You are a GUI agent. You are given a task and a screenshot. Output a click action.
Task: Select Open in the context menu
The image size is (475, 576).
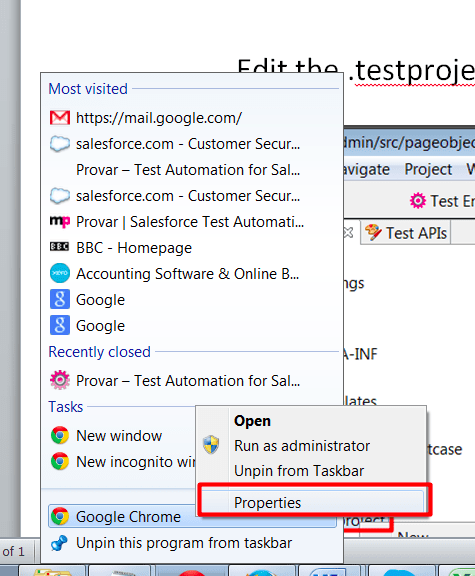coord(252,421)
